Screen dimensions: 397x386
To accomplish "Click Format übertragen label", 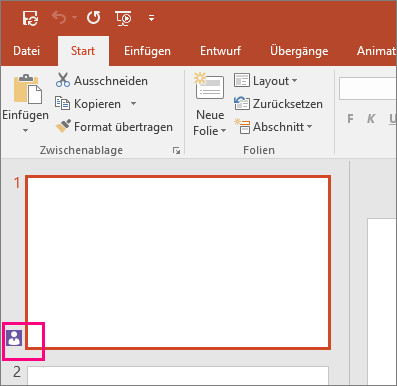I will [123, 127].
